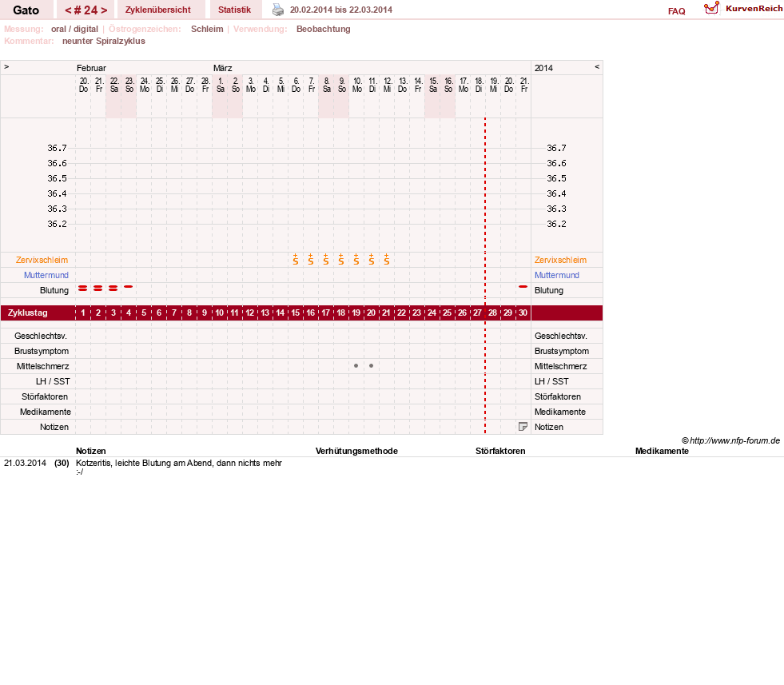Image resolution: width=784 pixels, height=685 pixels.
Task: Open the right Muttermund link
Action: point(556,275)
